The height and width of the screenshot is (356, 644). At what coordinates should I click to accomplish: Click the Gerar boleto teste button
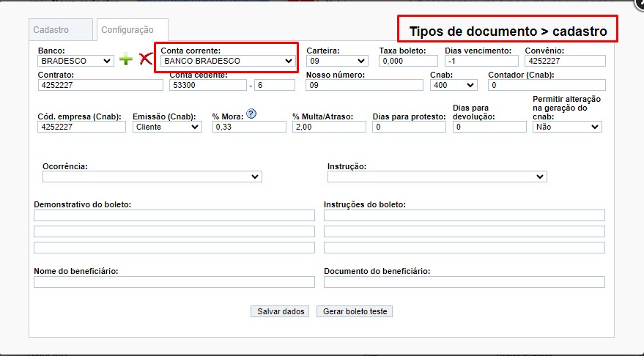pos(355,311)
